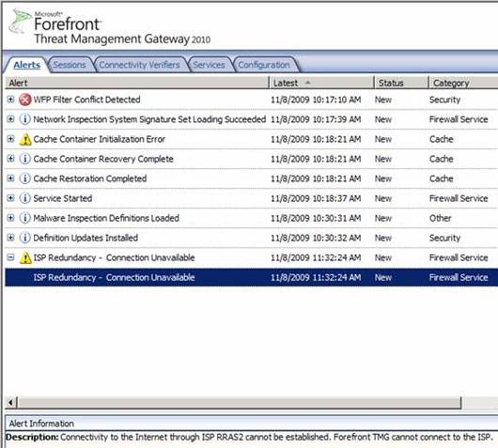Image resolution: width=498 pixels, height=448 pixels.
Task: Select Cache Container Initialization Error text
Action: click(x=99, y=139)
